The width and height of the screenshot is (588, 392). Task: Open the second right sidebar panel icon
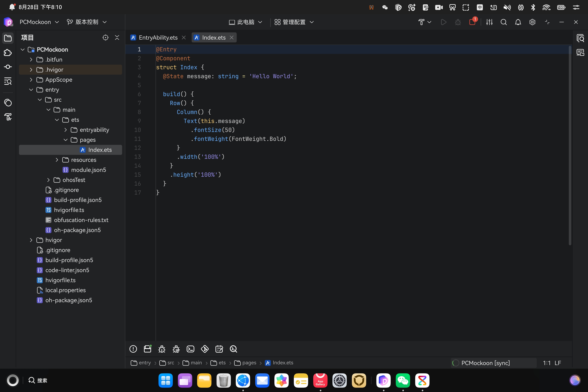580,53
